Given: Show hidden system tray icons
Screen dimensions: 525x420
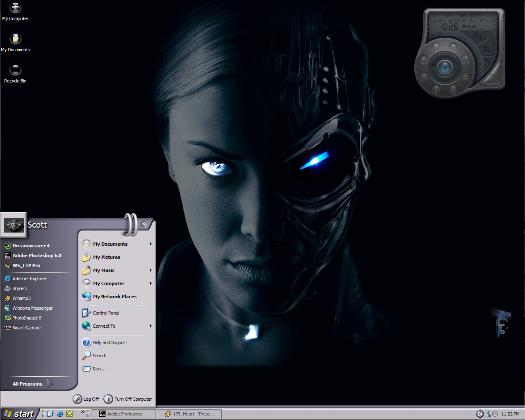Looking at the screenshot, I should pos(479,414).
